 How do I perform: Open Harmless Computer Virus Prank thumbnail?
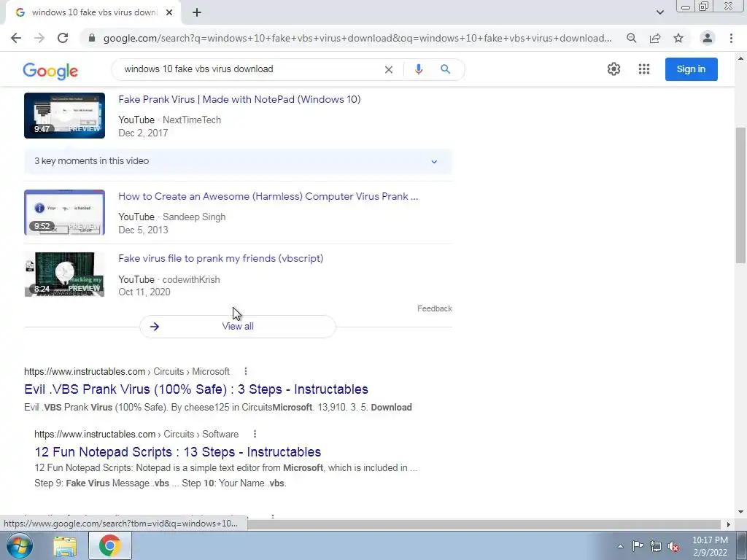coord(64,212)
